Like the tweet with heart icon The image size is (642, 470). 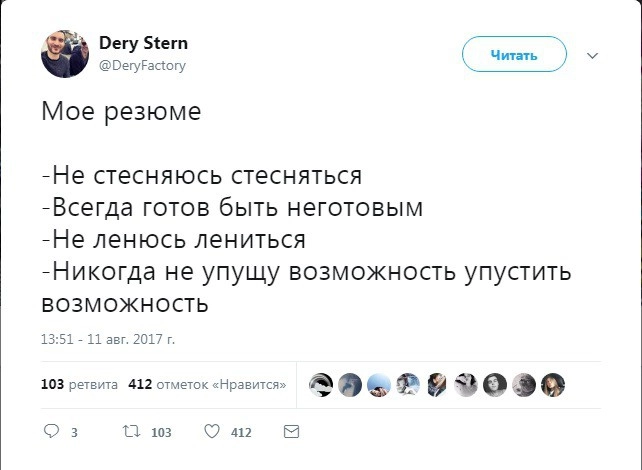tap(211, 432)
